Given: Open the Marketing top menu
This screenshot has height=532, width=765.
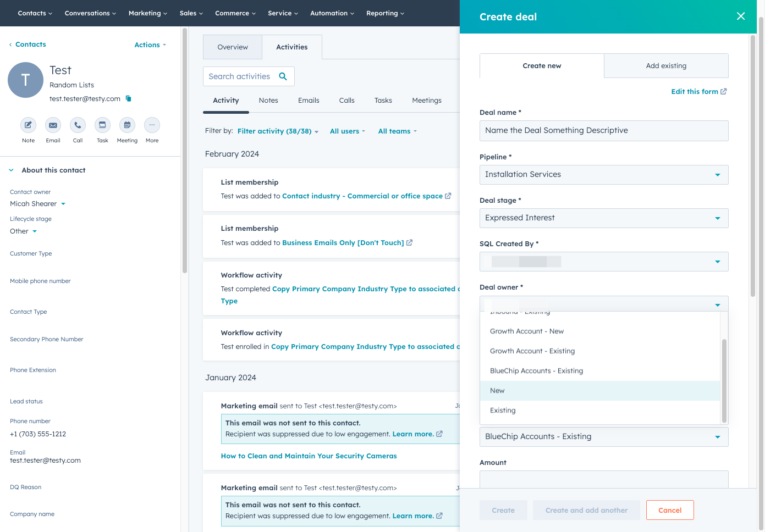Looking at the screenshot, I should 147,13.
